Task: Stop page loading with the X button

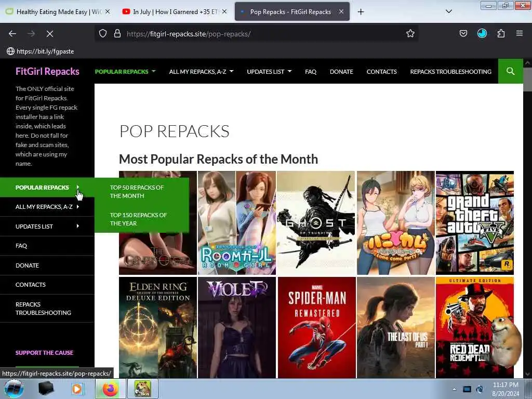Action: coord(49,34)
